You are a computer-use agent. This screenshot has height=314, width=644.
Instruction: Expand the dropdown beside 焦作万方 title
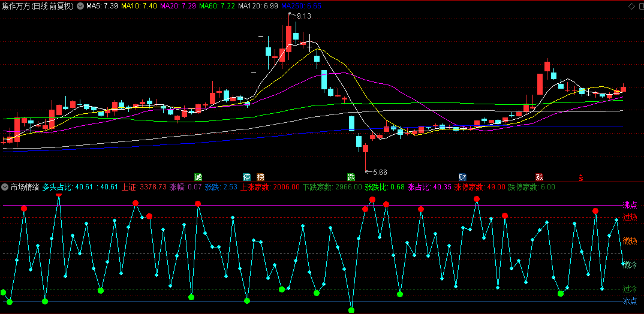pyautogui.click(x=81, y=6)
